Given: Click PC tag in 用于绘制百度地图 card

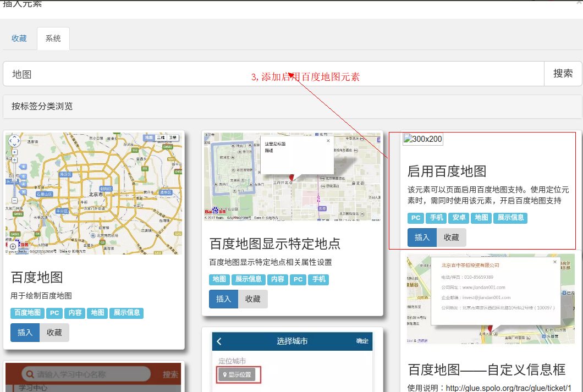Looking at the screenshot, I should 54,313.
